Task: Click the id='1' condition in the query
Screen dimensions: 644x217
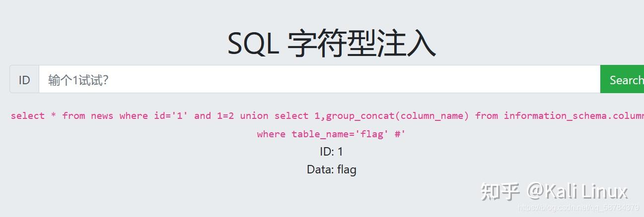Action: tap(171, 115)
